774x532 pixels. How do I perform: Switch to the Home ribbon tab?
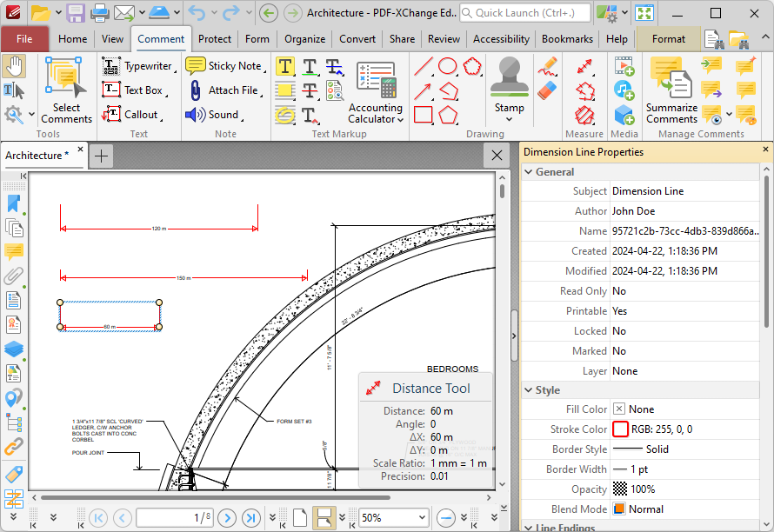pos(72,39)
